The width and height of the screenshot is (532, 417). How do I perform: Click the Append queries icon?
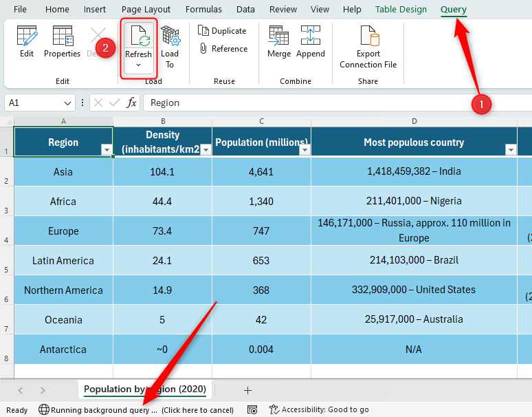[311, 41]
